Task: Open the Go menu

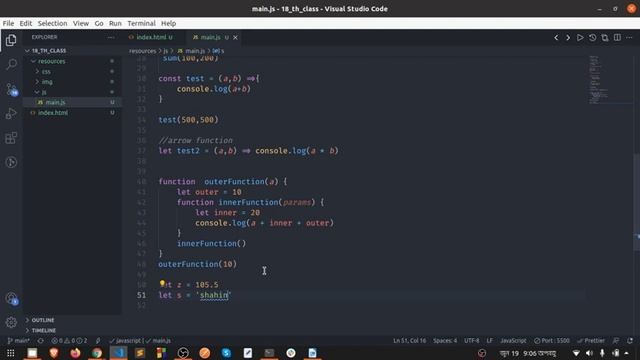Action: pos(99,23)
